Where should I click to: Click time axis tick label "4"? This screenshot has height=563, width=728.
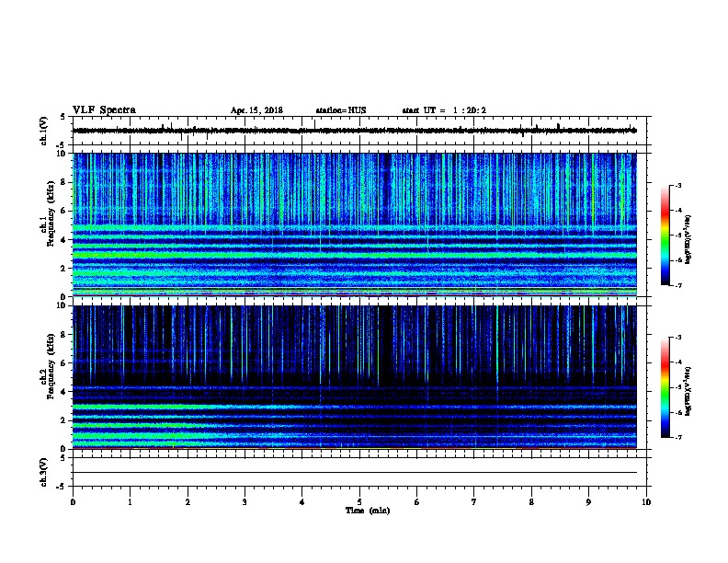click(302, 502)
